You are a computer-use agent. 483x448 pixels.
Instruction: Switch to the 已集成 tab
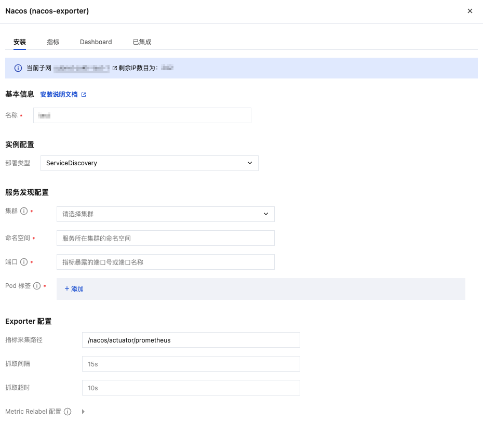coord(142,42)
